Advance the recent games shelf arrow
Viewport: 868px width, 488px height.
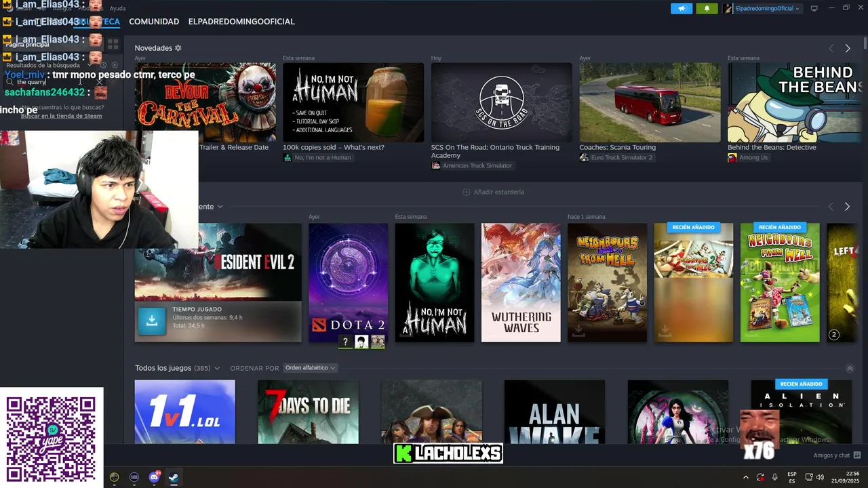click(x=847, y=206)
